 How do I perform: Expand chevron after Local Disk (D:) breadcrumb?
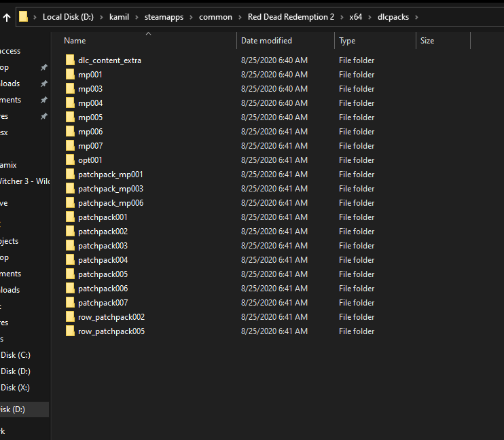[x=101, y=17]
